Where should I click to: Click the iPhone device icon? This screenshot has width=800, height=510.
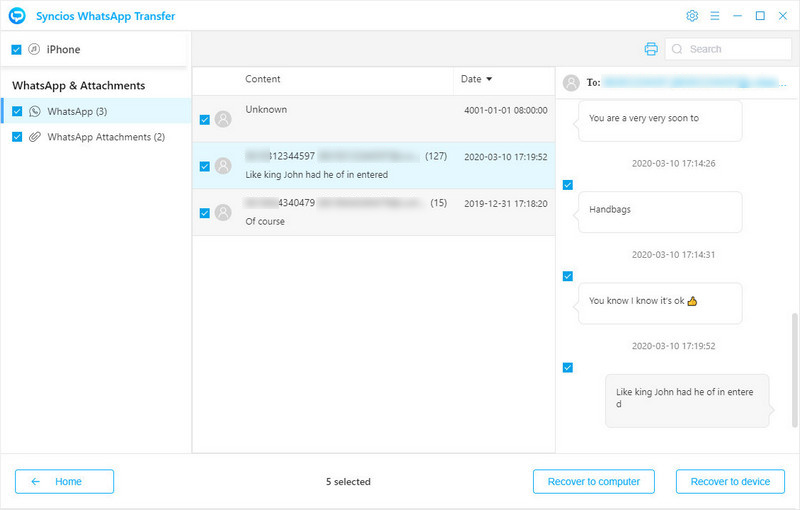(34, 49)
